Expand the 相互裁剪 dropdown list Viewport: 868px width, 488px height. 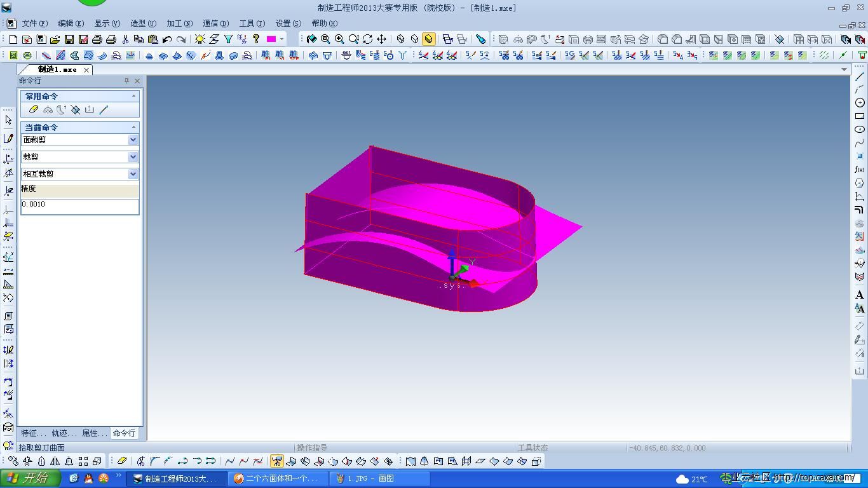(x=133, y=174)
